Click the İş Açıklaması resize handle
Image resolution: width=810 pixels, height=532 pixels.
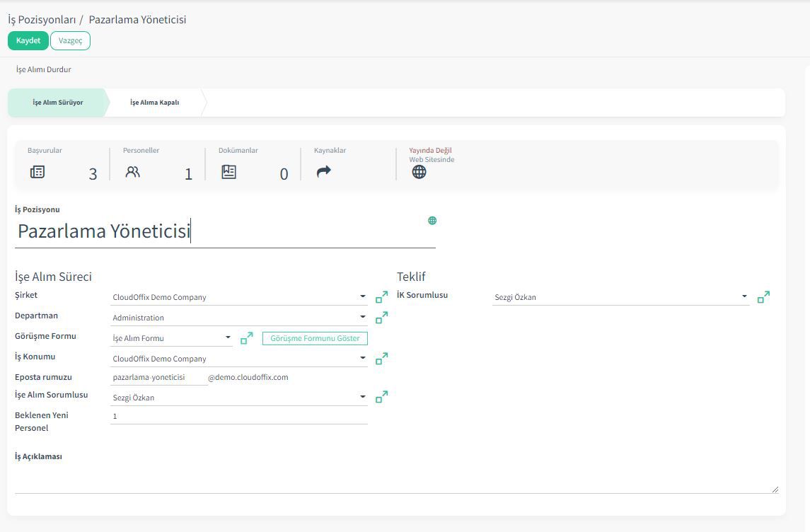click(775, 489)
